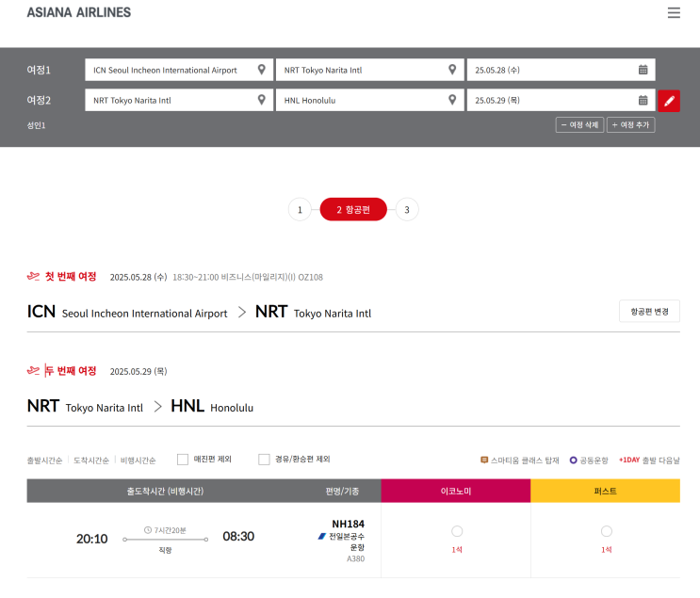Go to step 3 in progress indicator

tap(407, 209)
